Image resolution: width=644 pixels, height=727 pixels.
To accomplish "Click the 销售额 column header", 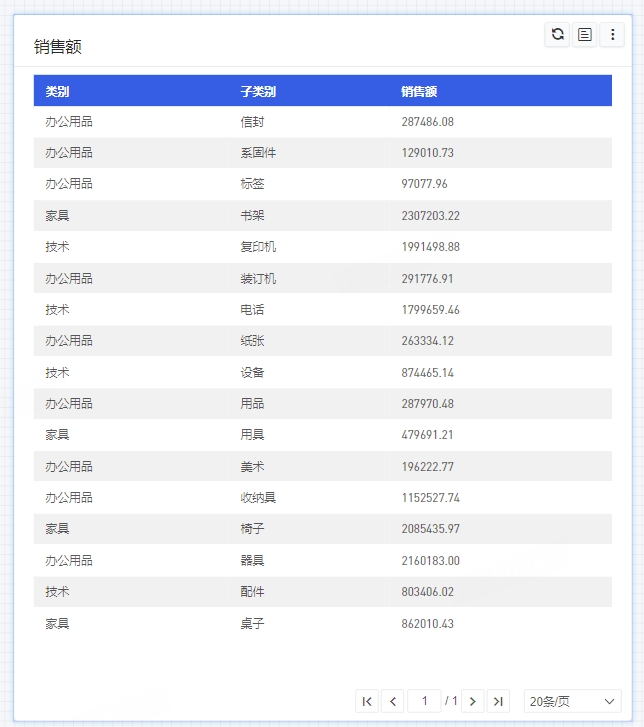I will (419, 91).
